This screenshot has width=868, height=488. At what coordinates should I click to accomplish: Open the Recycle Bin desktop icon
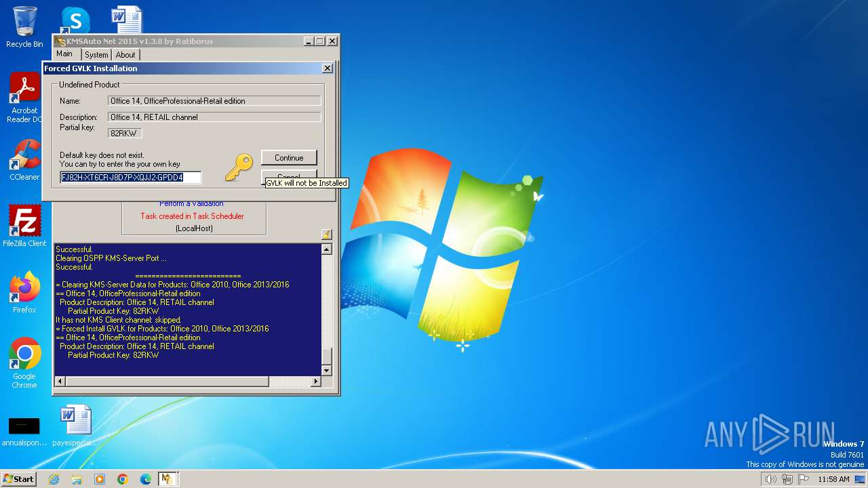point(24,27)
